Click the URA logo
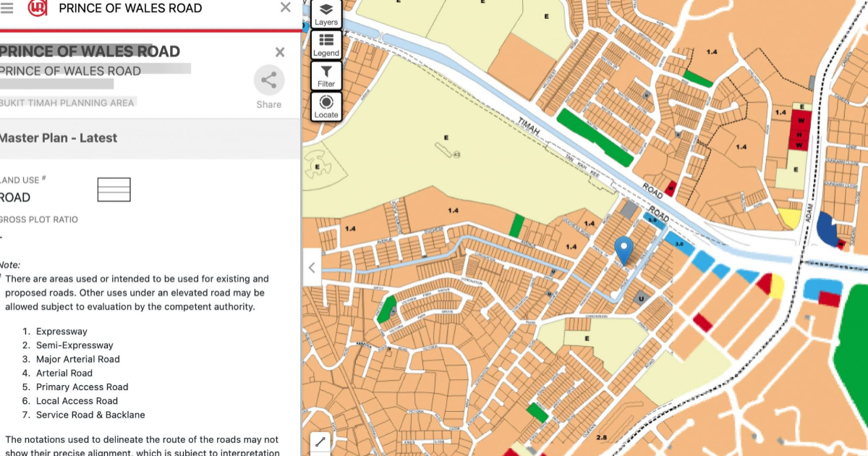 pyautogui.click(x=37, y=9)
